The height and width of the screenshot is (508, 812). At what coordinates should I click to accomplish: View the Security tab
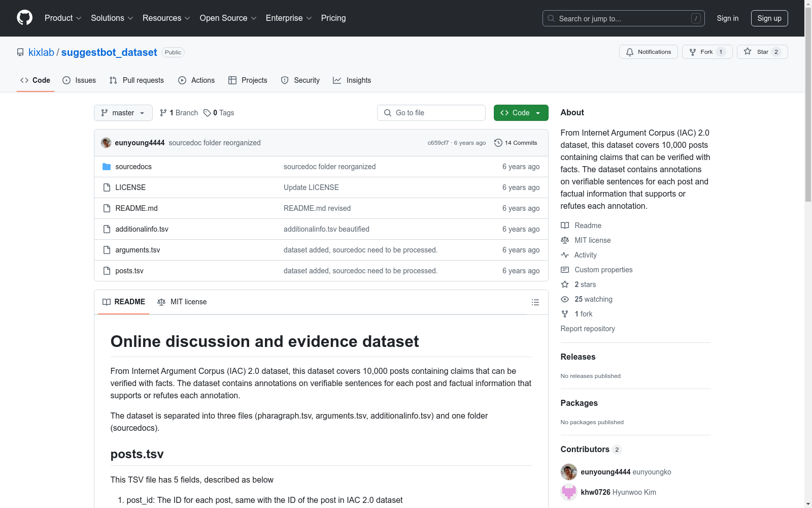300,80
